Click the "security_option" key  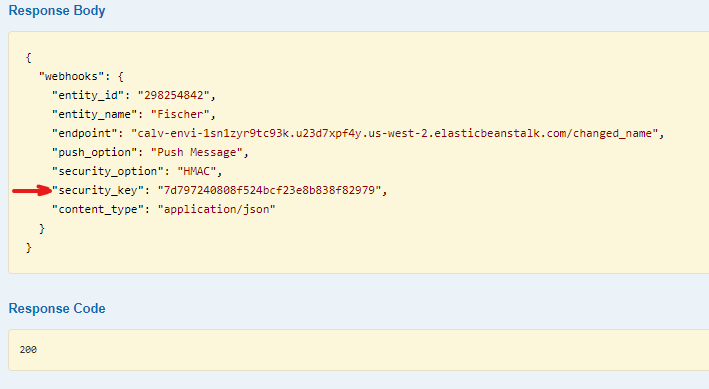point(108,171)
